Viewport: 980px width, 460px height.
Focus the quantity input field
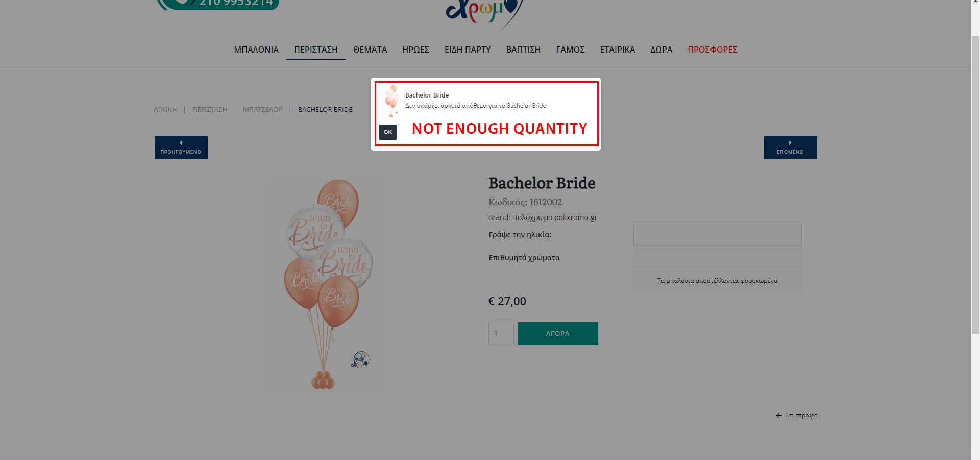pos(501,333)
